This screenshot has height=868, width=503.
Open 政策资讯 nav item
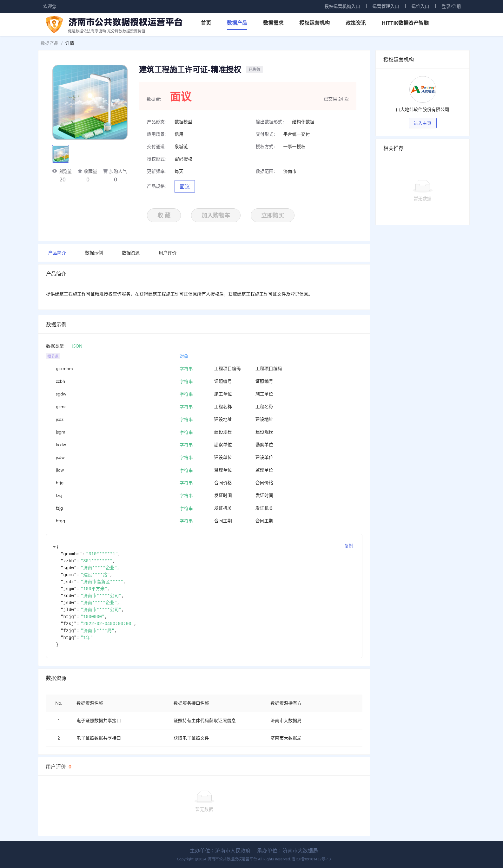pyautogui.click(x=356, y=23)
